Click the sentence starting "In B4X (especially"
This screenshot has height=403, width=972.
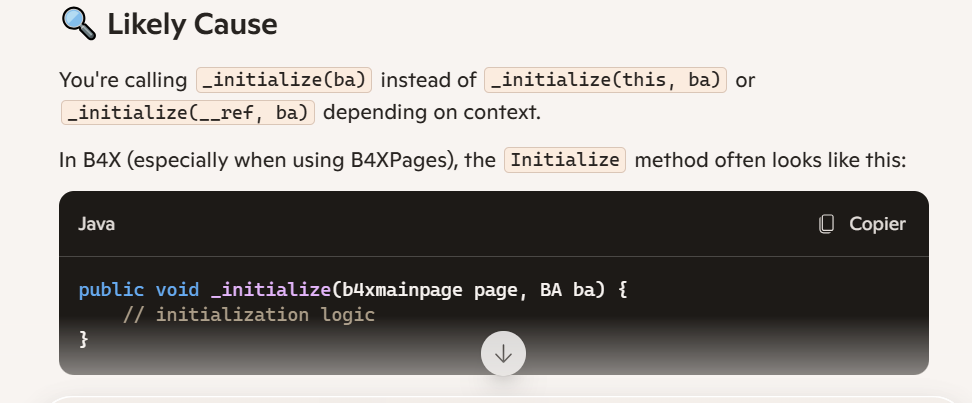click(x=482, y=160)
